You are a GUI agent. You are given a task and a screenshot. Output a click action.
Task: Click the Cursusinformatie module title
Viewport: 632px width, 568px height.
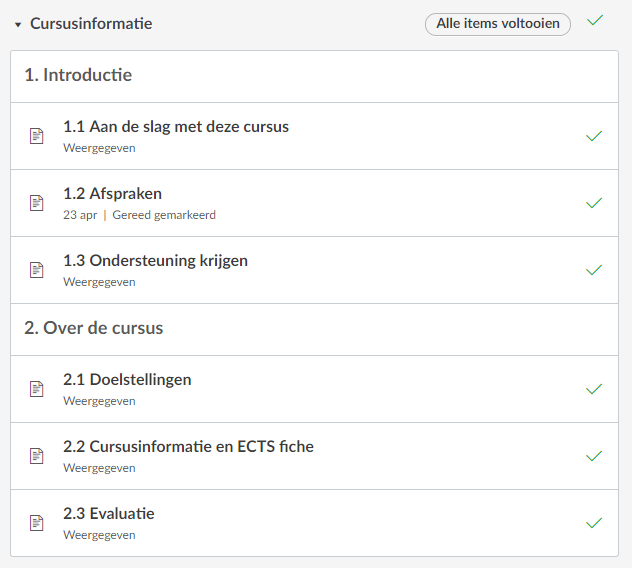point(91,23)
